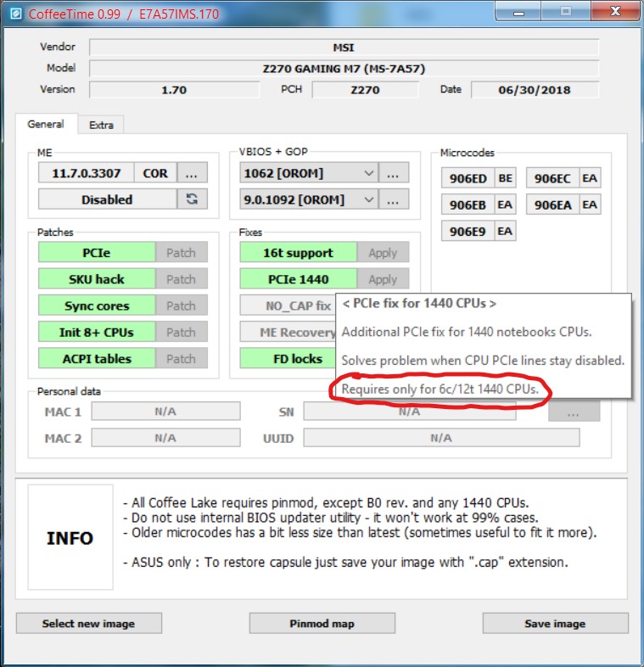The height and width of the screenshot is (667, 644).
Task: Click the ME refresh arrows icon
Action: 193,199
